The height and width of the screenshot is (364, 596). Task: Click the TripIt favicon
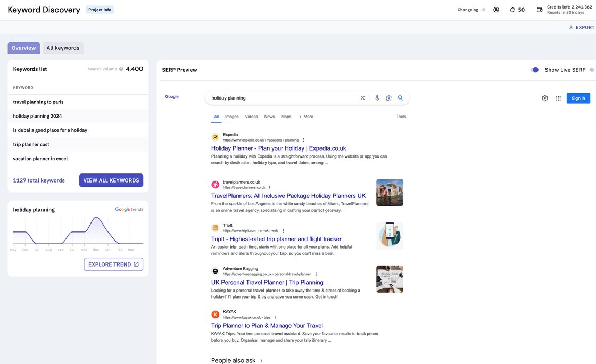pyautogui.click(x=215, y=228)
